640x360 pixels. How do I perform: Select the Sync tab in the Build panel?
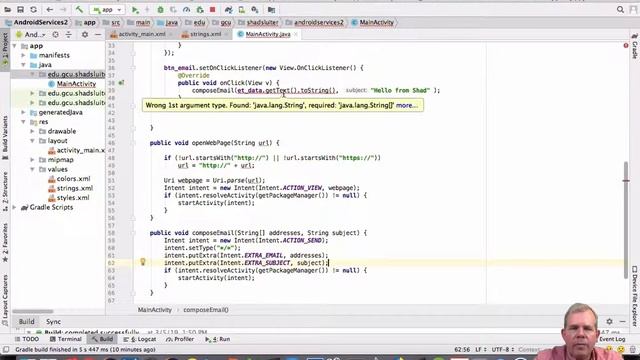[x=53, y=322]
